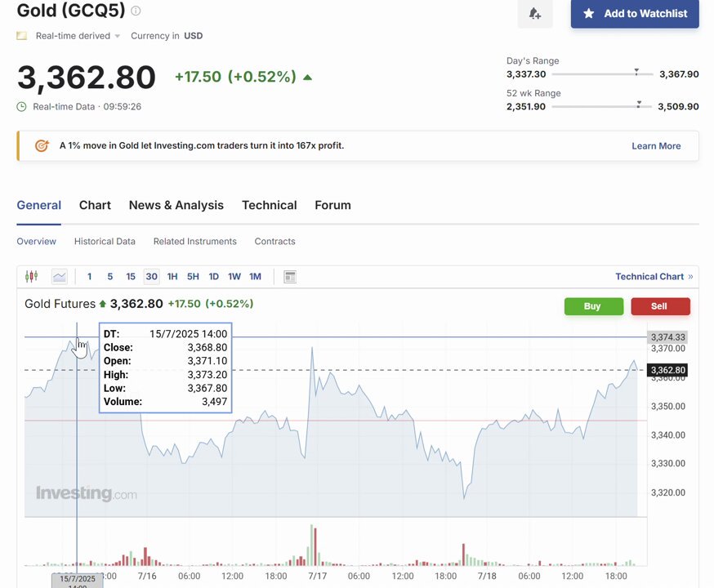Click the Day's Range low value 3,337.30
714x588 pixels.
pyautogui.click(x=526, y=74)
